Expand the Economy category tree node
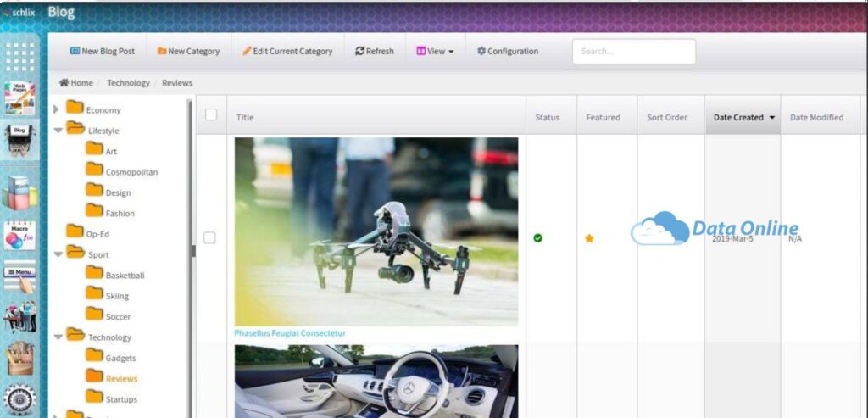This screenshot has width=868, height=418. tap(56, 109)
